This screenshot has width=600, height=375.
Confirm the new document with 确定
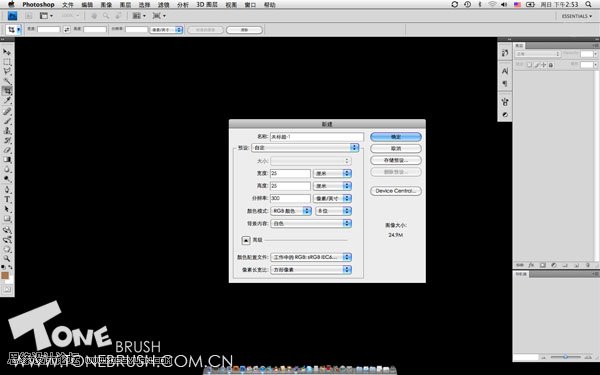(396, 137)
